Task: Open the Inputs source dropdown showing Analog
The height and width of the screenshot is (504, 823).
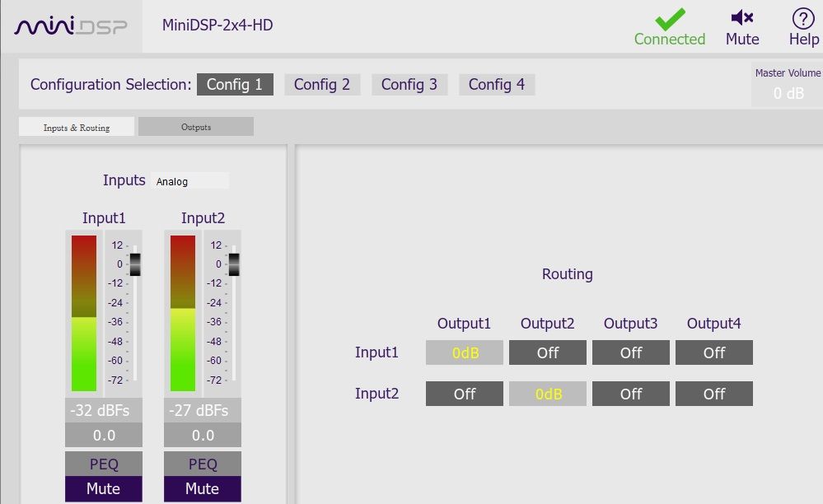Action: [190, 181]
